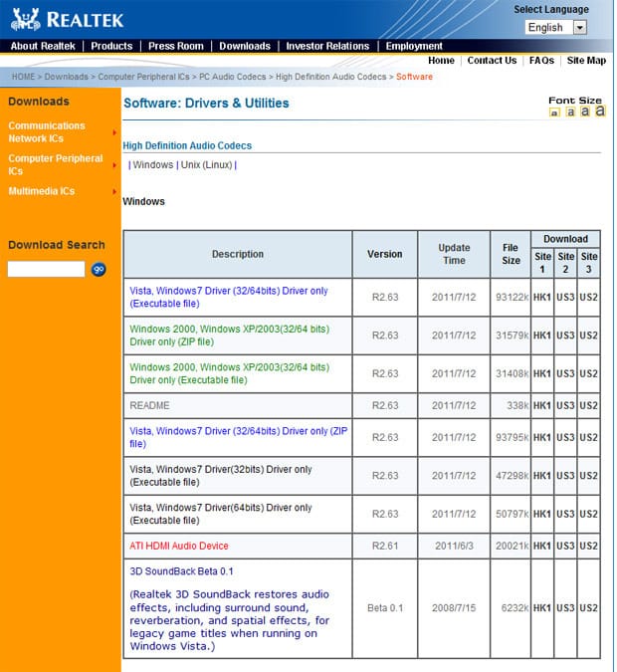Open the Employment menu

coord(414,46)
